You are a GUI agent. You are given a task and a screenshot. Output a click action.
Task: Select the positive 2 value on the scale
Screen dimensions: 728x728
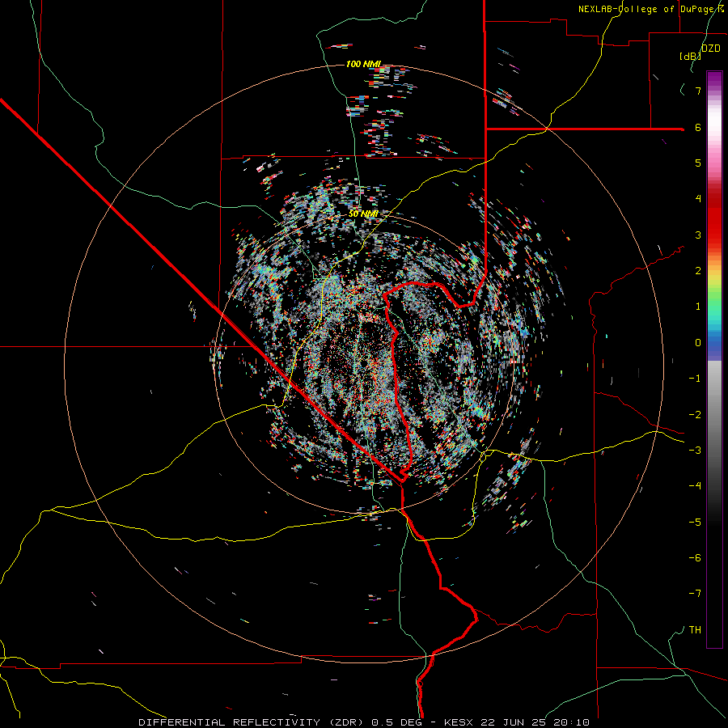click(698, 271)
